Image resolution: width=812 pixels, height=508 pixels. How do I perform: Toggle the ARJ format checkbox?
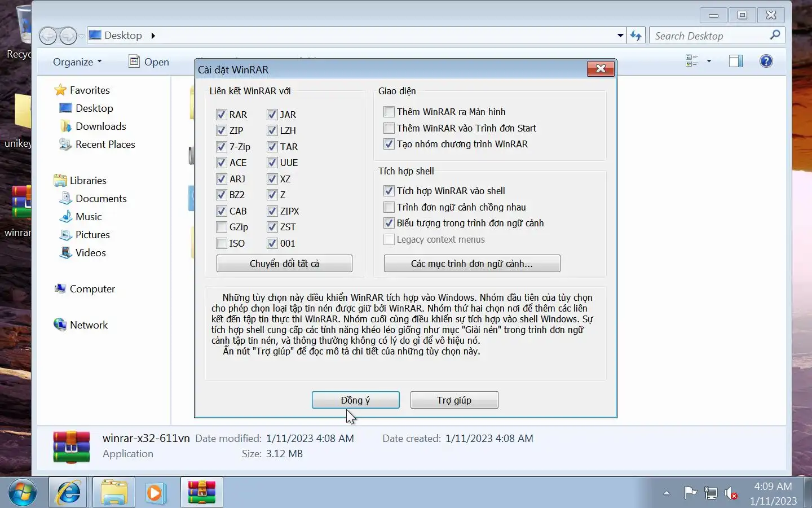tap(222, 179)
